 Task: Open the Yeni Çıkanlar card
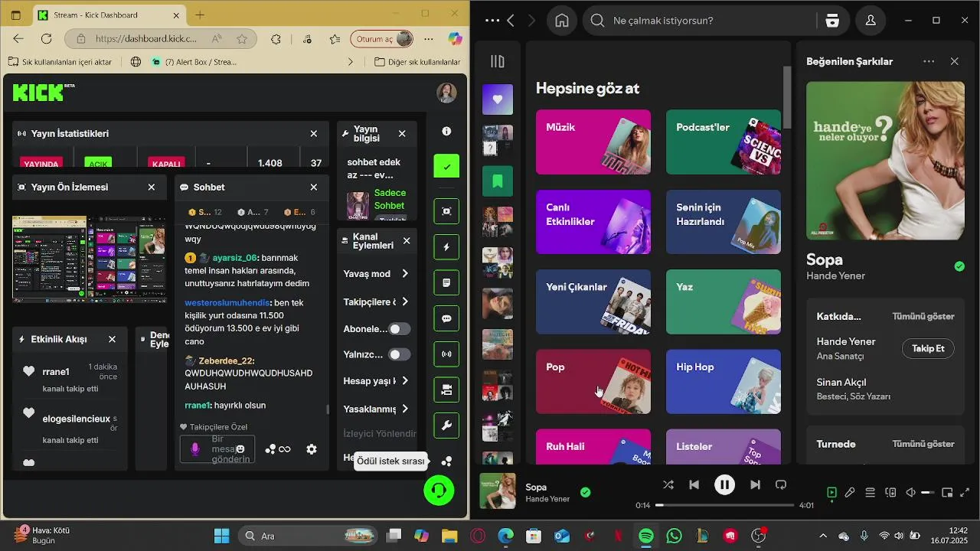pyautogui.click(x=593, y=302)
